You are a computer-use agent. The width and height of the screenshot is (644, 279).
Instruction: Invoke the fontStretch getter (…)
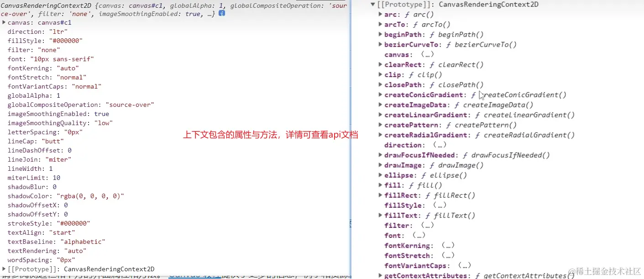point(448,256)
